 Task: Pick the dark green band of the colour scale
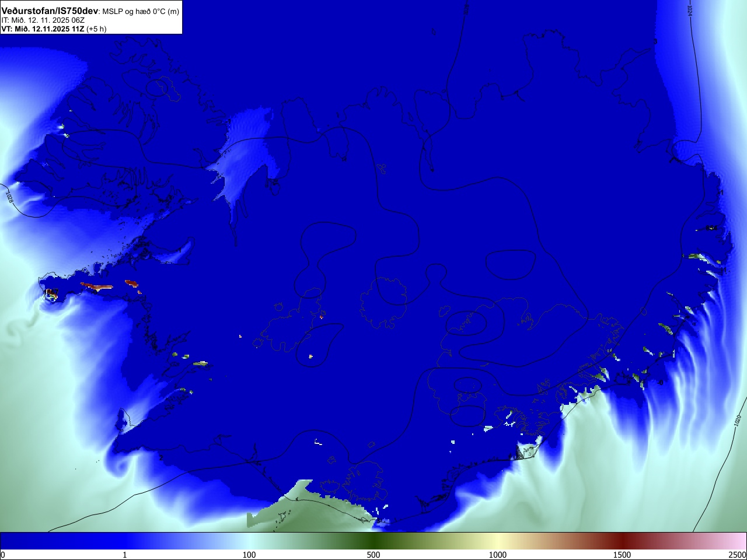click(x=373, y=541)
